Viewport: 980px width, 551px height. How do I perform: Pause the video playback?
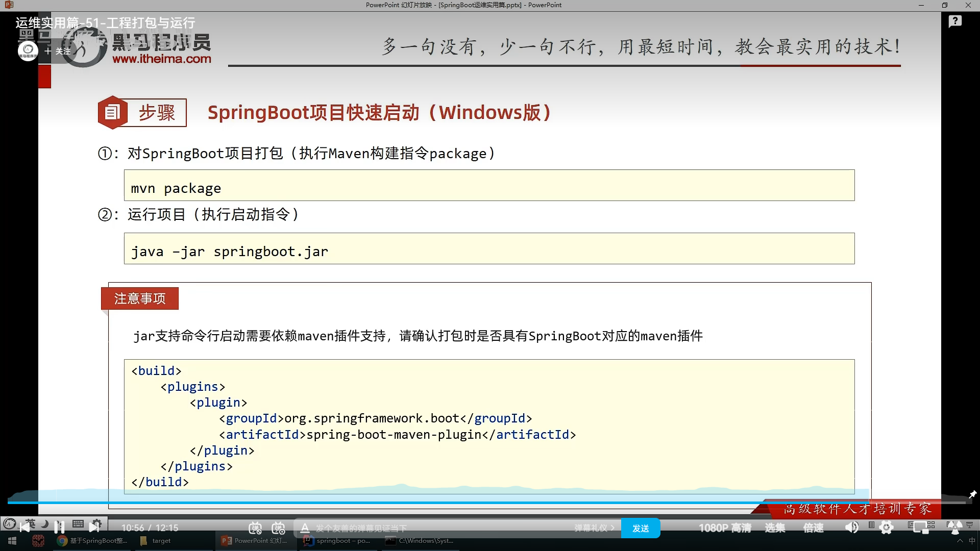59,527
